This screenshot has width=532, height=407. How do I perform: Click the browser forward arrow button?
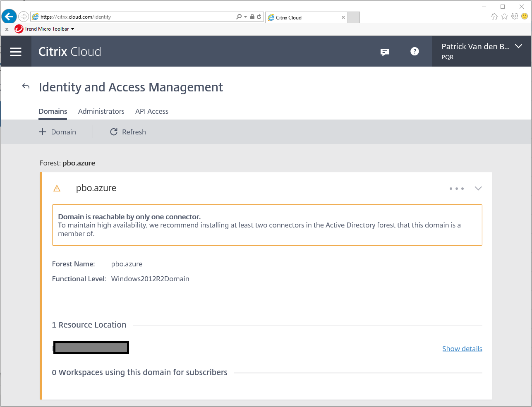click(x=24, y=17)
